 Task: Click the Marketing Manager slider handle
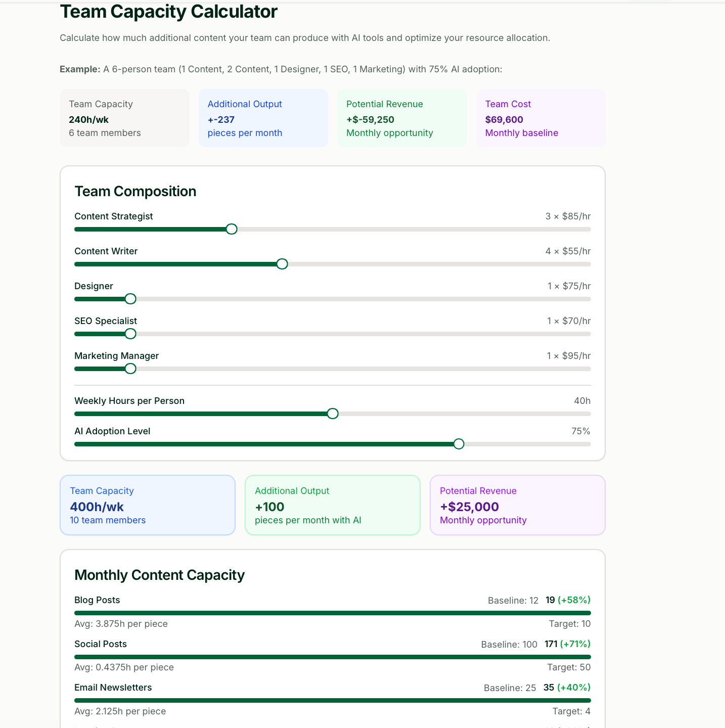tap(130, 369)
